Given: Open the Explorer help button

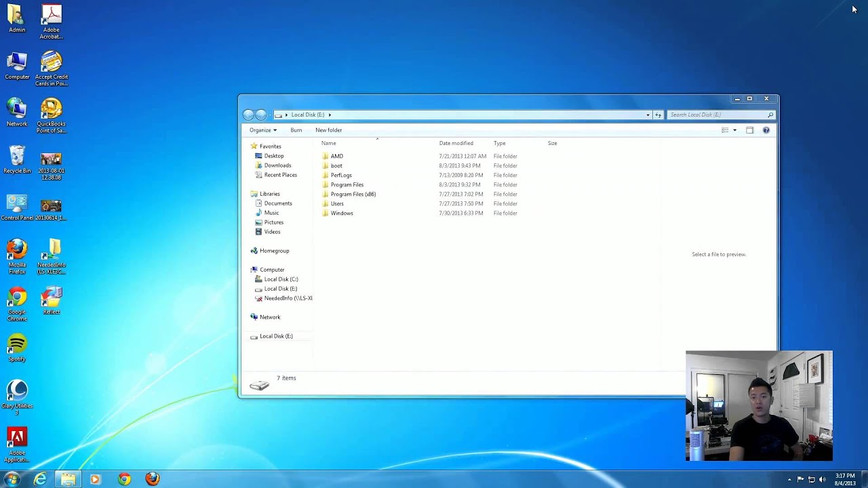Looking at the screenshot, I should coord(766,130).
